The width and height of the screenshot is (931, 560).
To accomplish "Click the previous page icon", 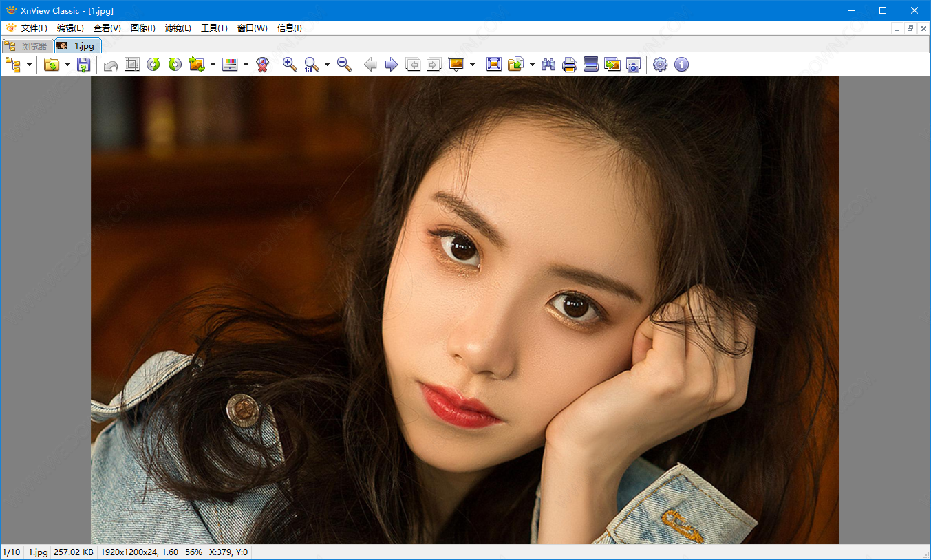I will click(413, 65).
